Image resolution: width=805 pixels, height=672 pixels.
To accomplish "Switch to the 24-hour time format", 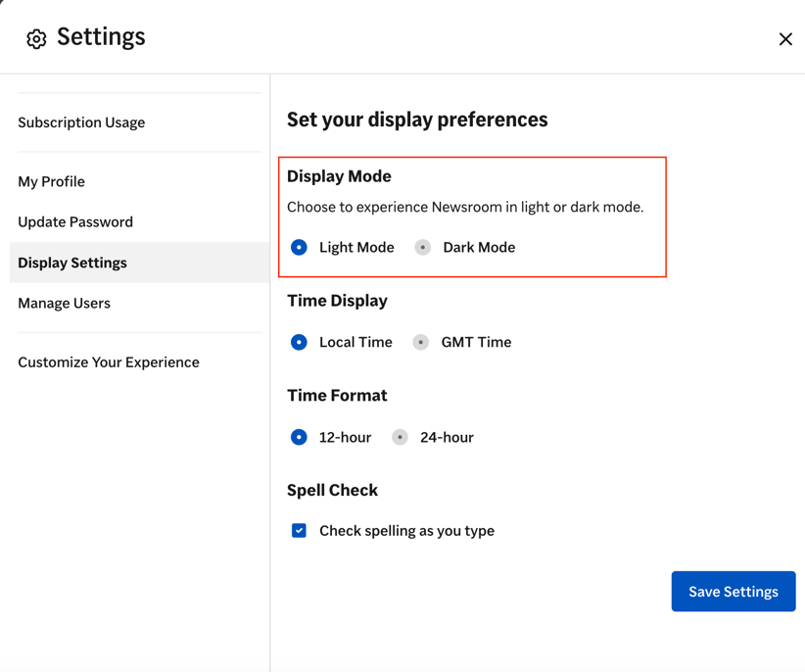I will pos(400,437).
